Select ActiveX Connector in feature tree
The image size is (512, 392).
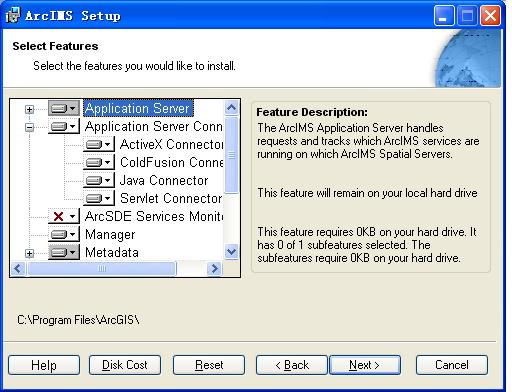(x=171, y=144)
